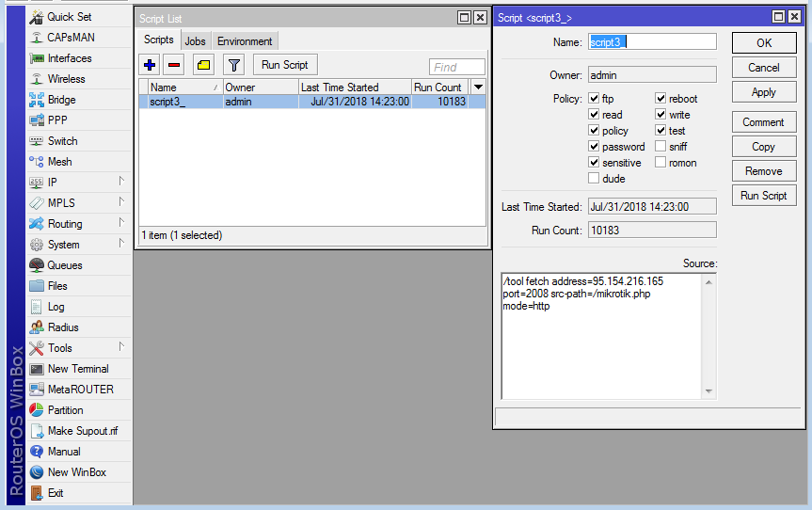The width and height of the screenshot is (812, 510).
Task: Toggle password policy checkbox
Action: (594, 147)
